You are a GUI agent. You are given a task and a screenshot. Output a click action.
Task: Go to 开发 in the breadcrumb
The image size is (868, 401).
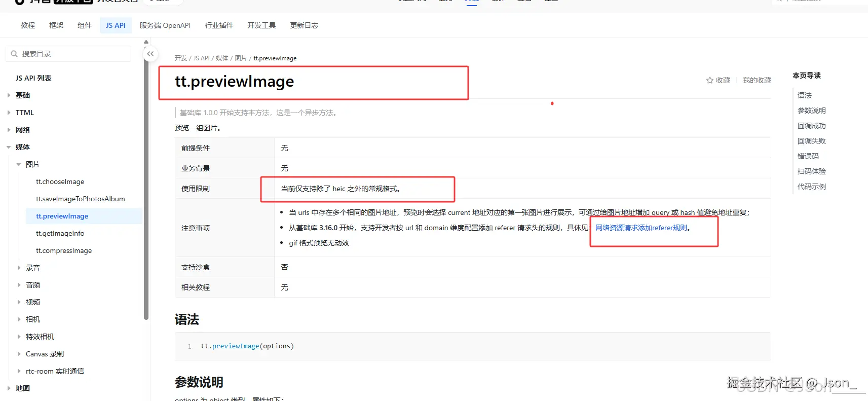tap(181, 58)
